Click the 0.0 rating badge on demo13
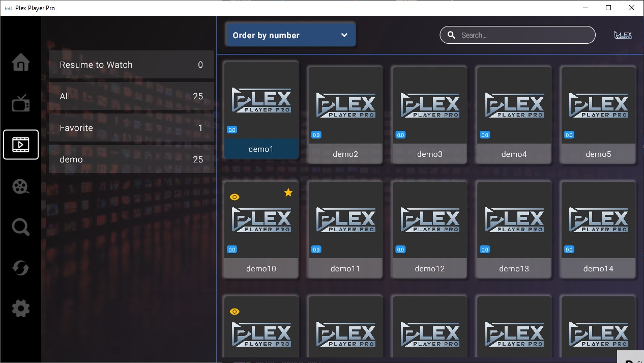Image resolution: width=644 pixels, height=363 pixels. [x=485, y=249]
